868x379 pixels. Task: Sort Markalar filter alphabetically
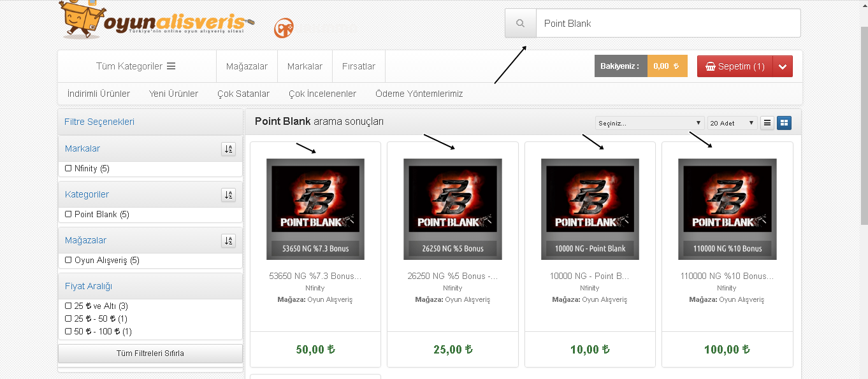click(229, 149)
